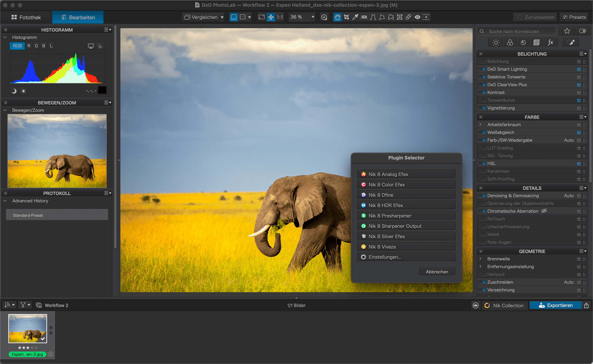This screenshot has height=364, width=593.
Task: Click the Exportieren button
Action: click(x=555, y=305)
